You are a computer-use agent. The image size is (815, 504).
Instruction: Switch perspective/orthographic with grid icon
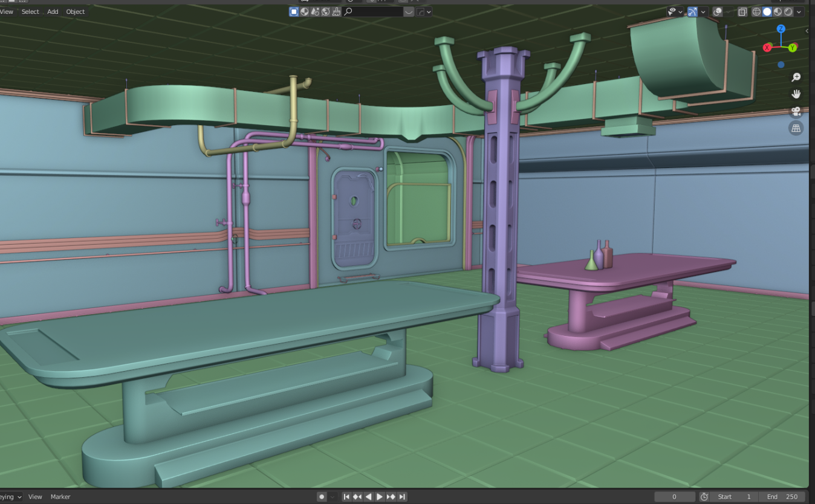click(x=796, y=128)
